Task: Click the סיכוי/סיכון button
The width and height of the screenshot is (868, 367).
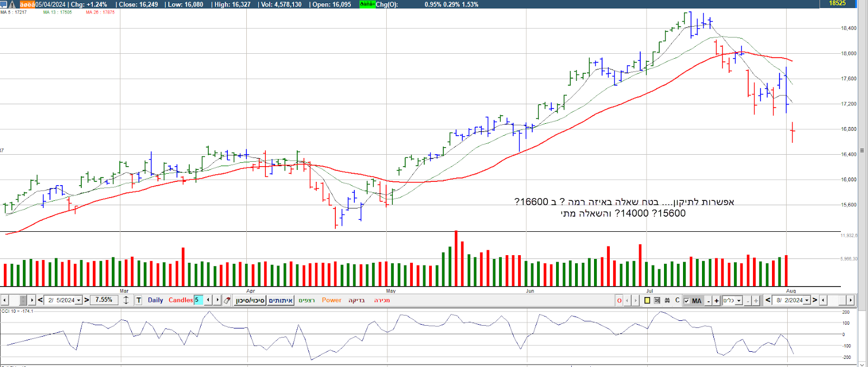Action: coord(250,300)
